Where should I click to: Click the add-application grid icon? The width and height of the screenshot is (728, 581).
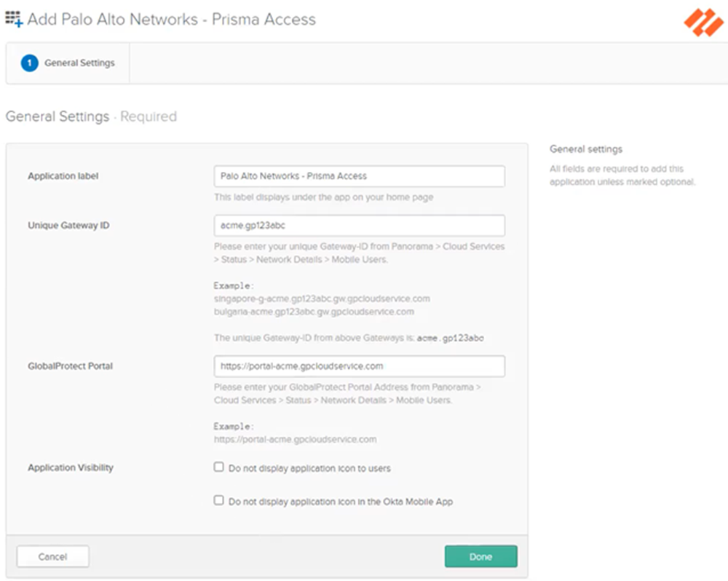[x=14, y=20]
